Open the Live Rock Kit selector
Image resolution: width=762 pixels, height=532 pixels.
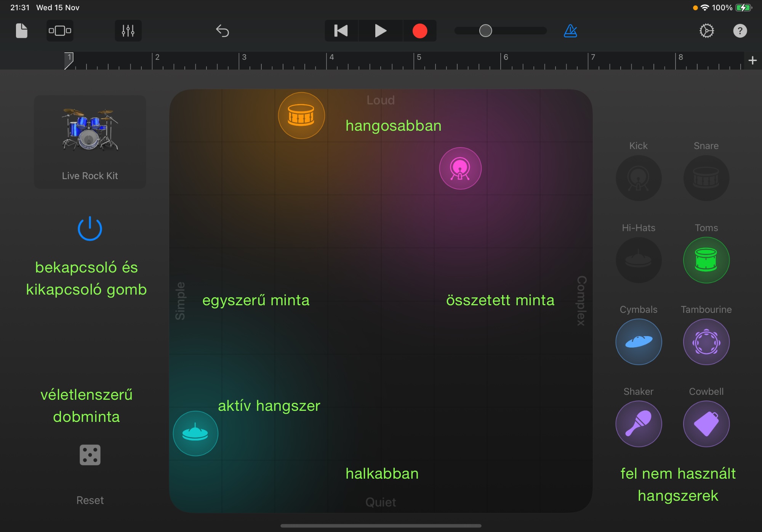(x=90, y=142)
